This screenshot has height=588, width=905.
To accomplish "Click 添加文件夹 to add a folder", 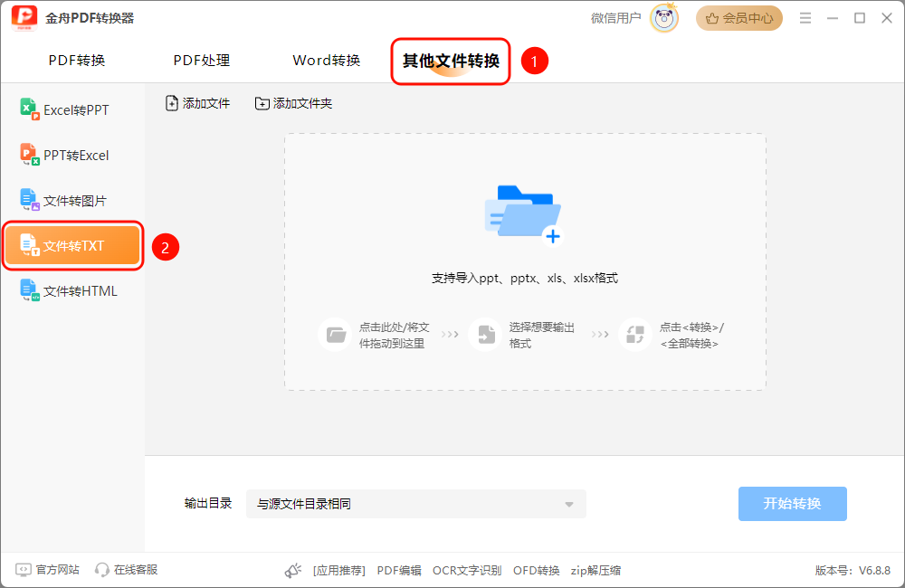I will pyautogui.click(x=294, y=103).
